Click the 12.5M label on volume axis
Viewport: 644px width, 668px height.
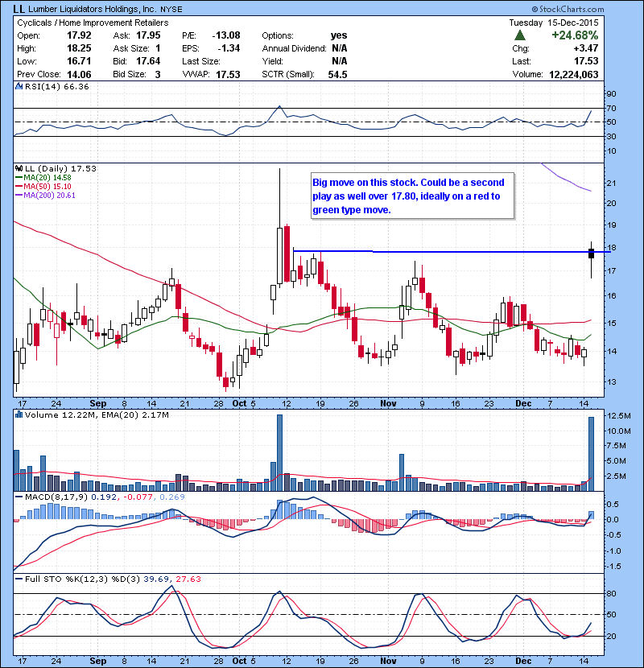tap(617, 416)
